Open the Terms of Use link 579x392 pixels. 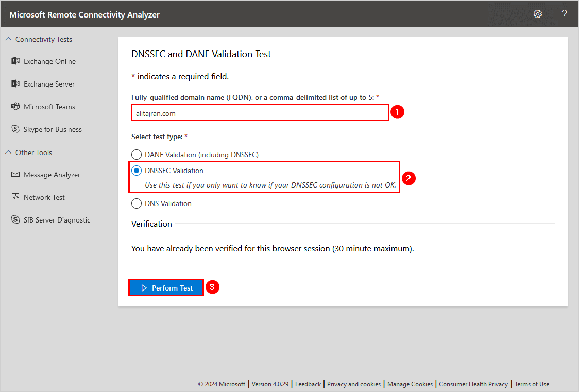click(x=532, y=384)
